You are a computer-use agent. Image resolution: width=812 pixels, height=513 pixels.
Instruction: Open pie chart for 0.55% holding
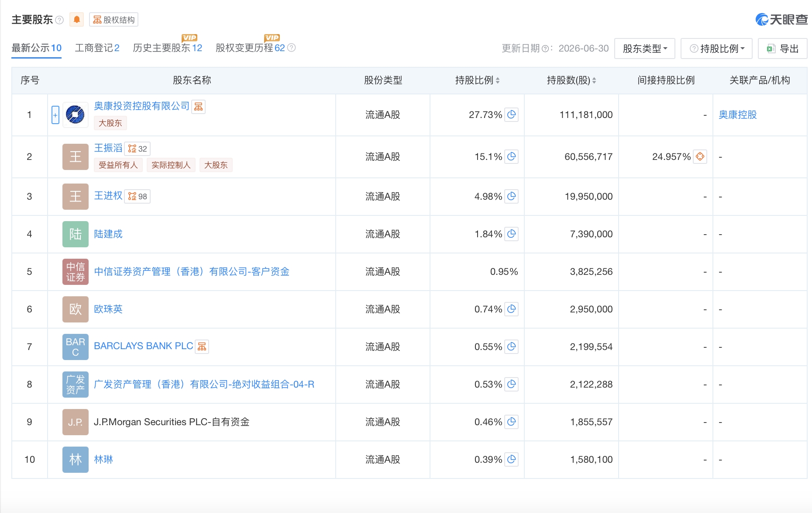(512, 347)
